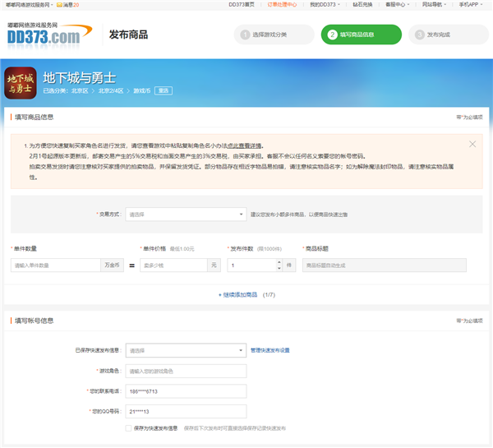Image resolution: width=493 pixels, height=448 pixels.
Task: Open 已保存快速发布信息 dropdown
Action: point(186,350)
